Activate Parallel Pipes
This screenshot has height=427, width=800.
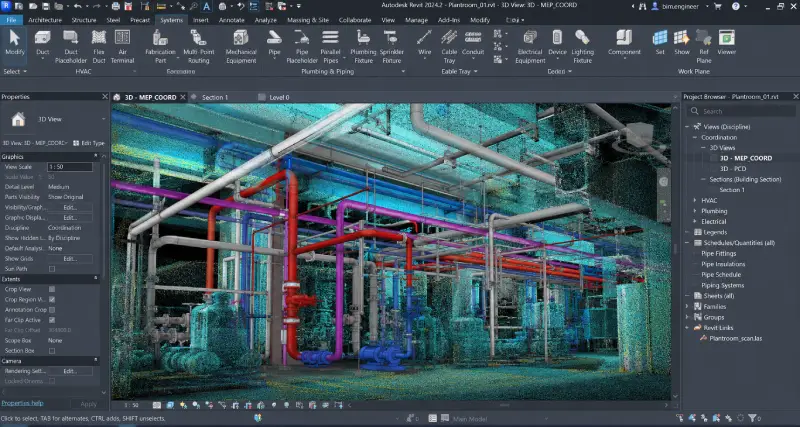[x=331, y=46]
